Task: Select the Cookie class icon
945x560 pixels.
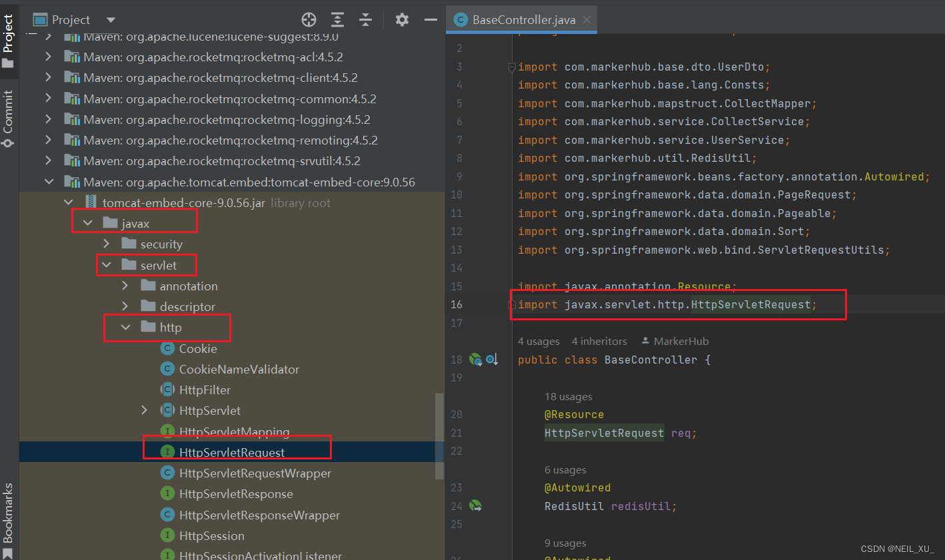Action: [x=168, y=348]
